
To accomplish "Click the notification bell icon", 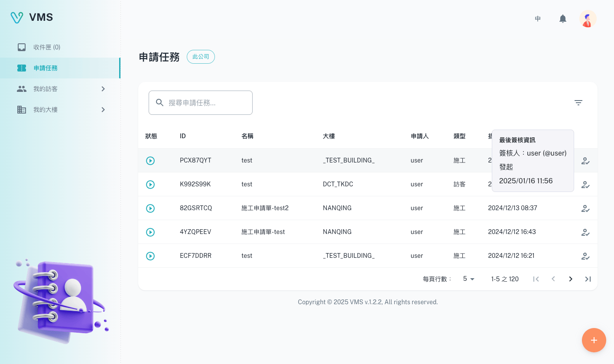I will pos(562,19).
